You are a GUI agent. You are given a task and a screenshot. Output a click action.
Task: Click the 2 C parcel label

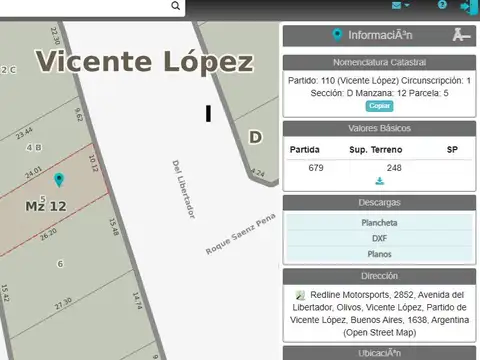click(x=8, y=70)
